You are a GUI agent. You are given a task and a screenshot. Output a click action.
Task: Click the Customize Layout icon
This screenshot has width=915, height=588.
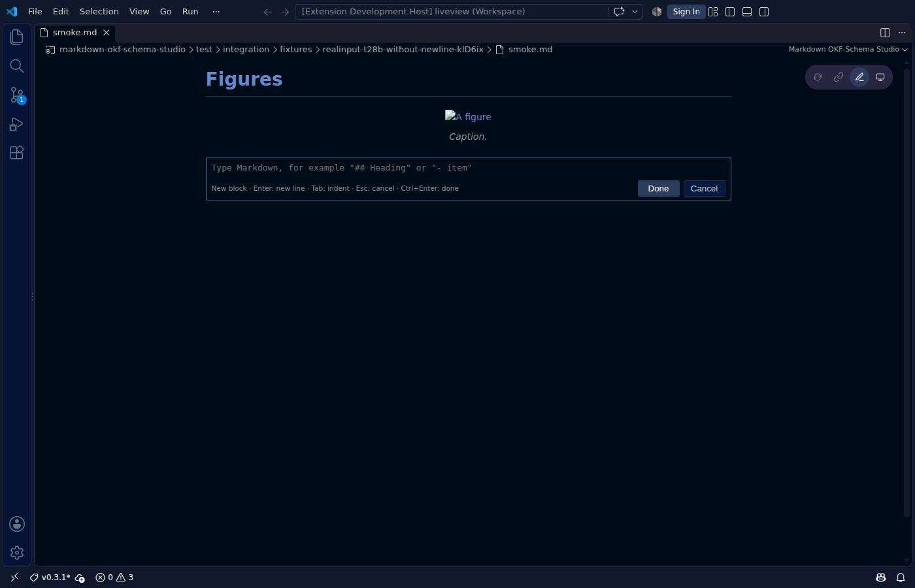click(713, 12)
